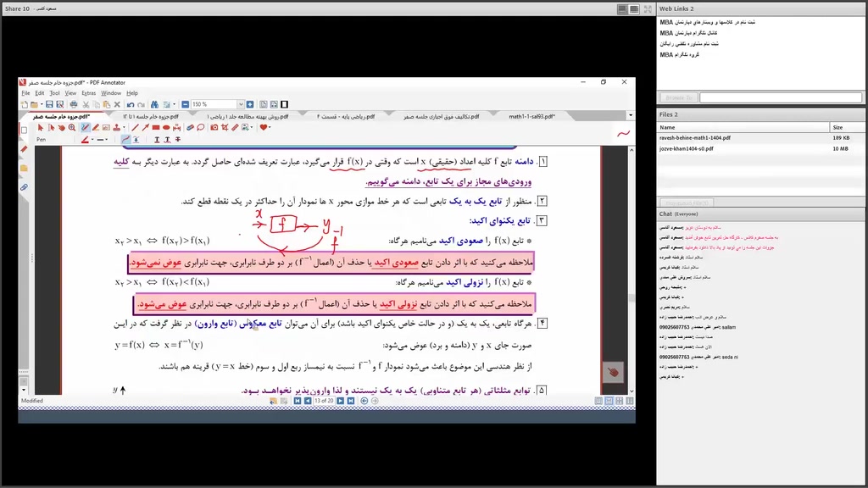Toggle the first share pod layout button
This screenshot has width=868, height=488.
coord(623,8)
